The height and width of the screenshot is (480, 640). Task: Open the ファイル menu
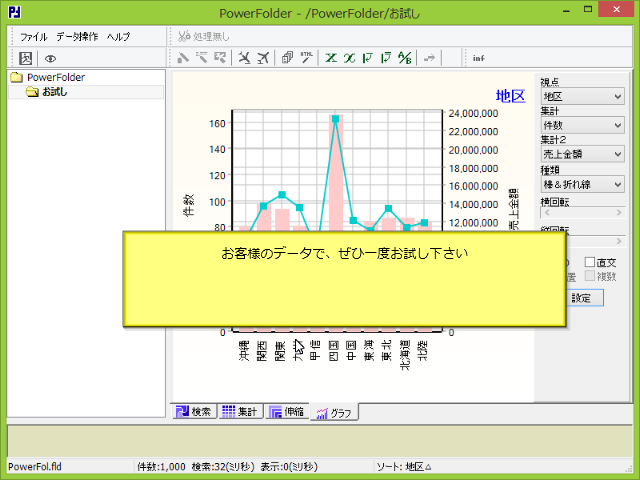click(34, 37)
